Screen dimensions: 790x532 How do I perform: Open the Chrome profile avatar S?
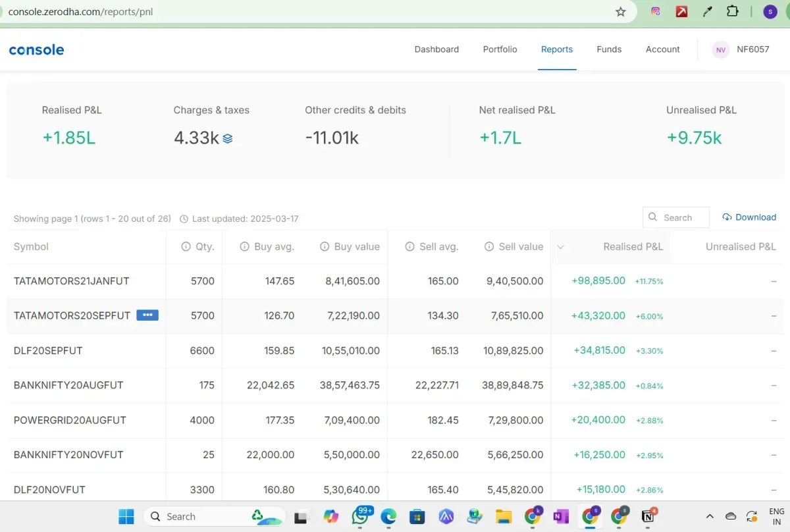(770, 11)
